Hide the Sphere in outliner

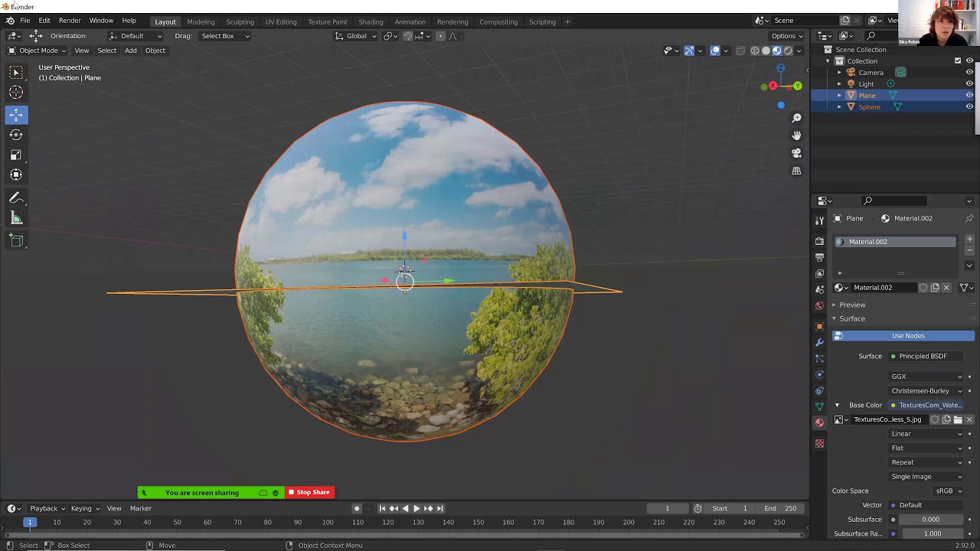click(969, 107)
